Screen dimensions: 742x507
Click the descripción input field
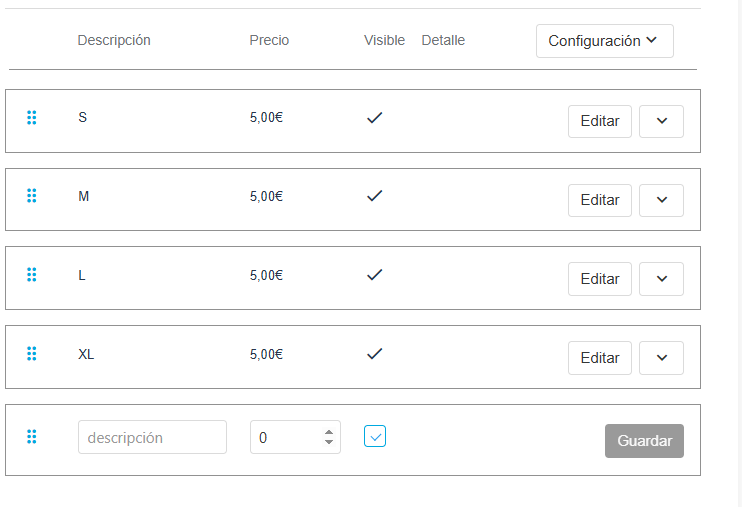click(x=152, y=437)
